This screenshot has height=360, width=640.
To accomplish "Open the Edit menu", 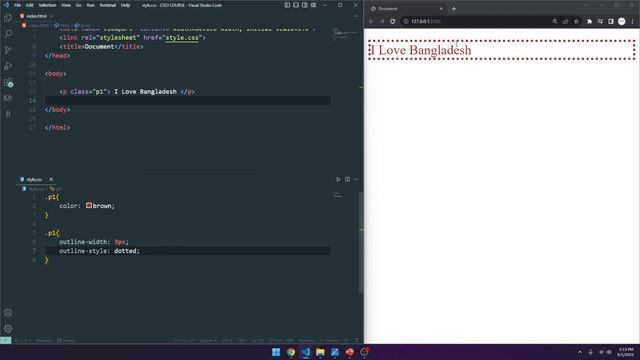I will tap(30, 5).
